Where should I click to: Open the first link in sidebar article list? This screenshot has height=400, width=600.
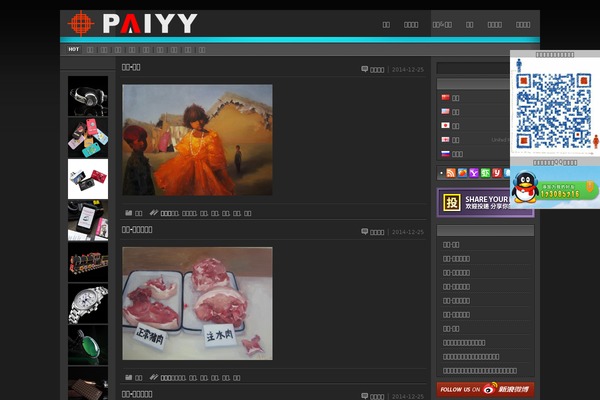[452, 244]
